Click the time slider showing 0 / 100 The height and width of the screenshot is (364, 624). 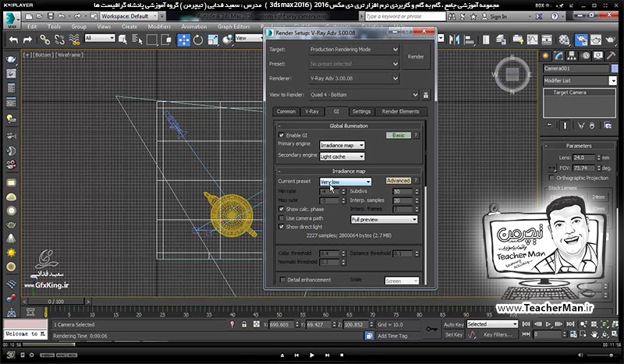pos(56,302)
